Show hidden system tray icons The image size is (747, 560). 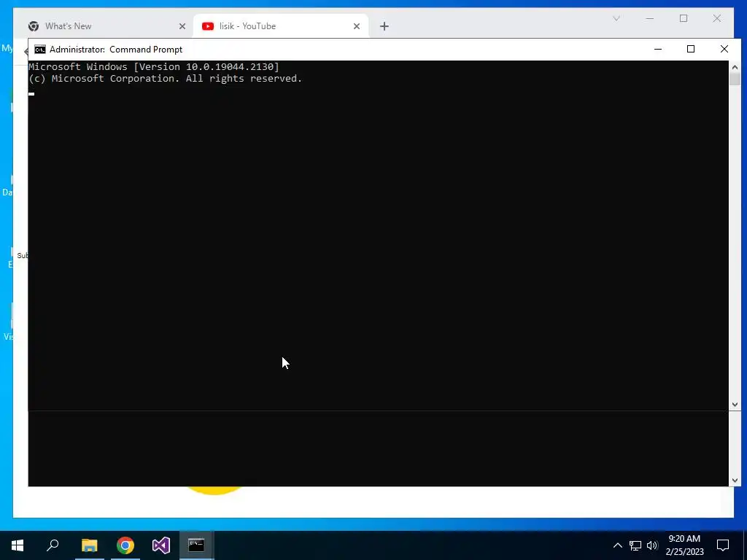click(x=617, y=545)
